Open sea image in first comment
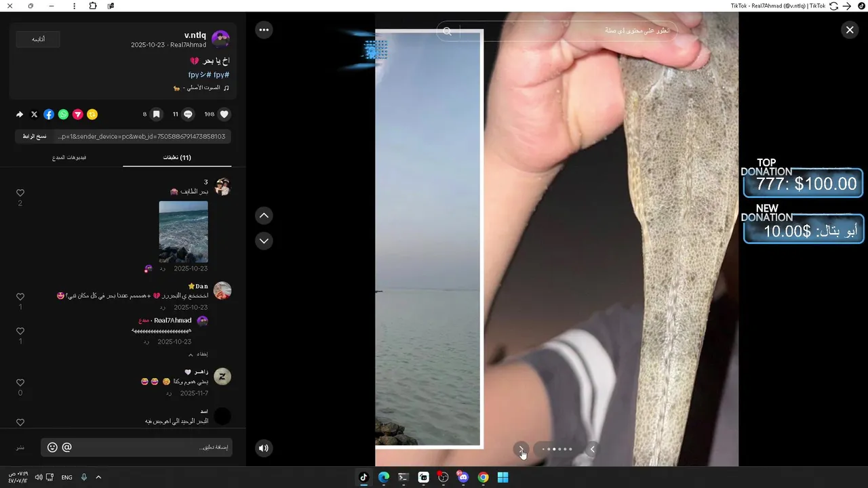The height and width of the screenshot is (488, 868). click(x=183, y=232)
